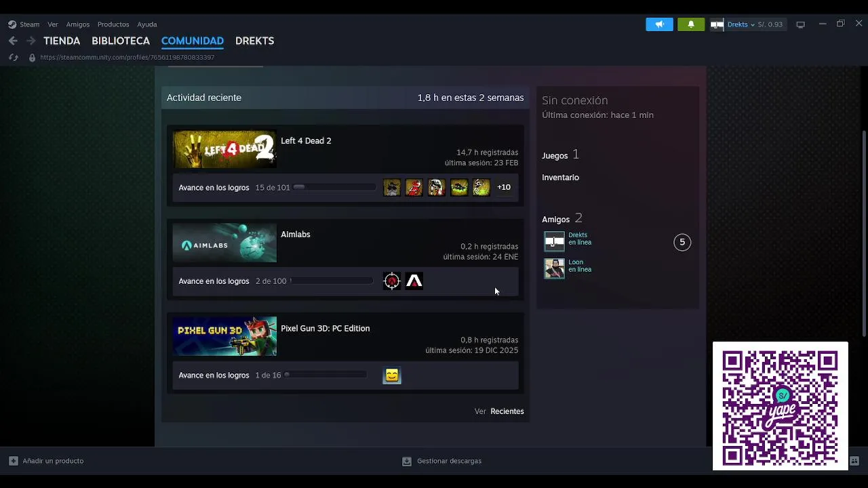Switch to the DREKTS profile tab
This screenshot has height=488, width=868.
coord(255,41)
